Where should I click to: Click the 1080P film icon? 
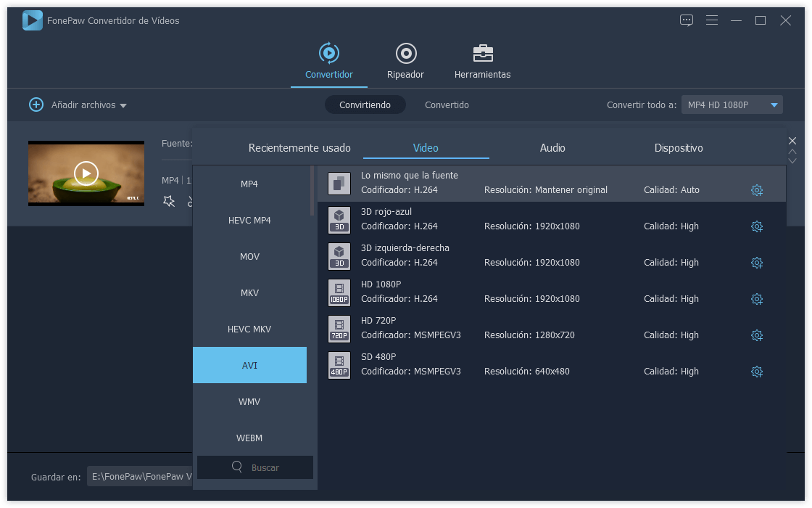point(339,292)
